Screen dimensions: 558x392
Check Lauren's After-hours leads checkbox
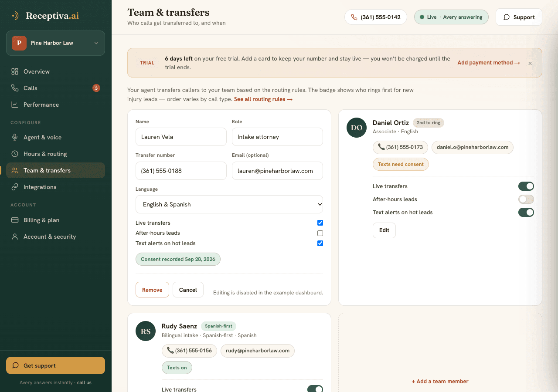click(320, 233)
